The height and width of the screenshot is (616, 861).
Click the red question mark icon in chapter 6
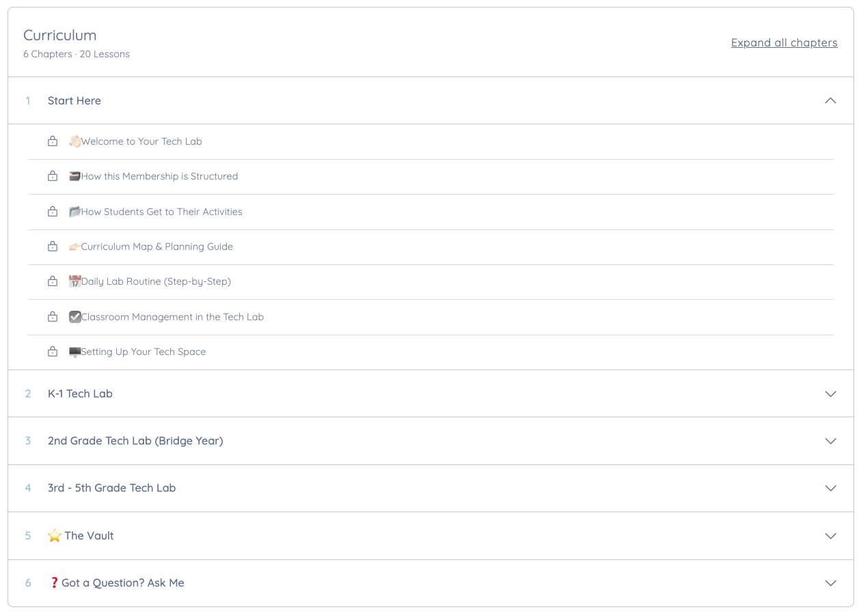54,583
